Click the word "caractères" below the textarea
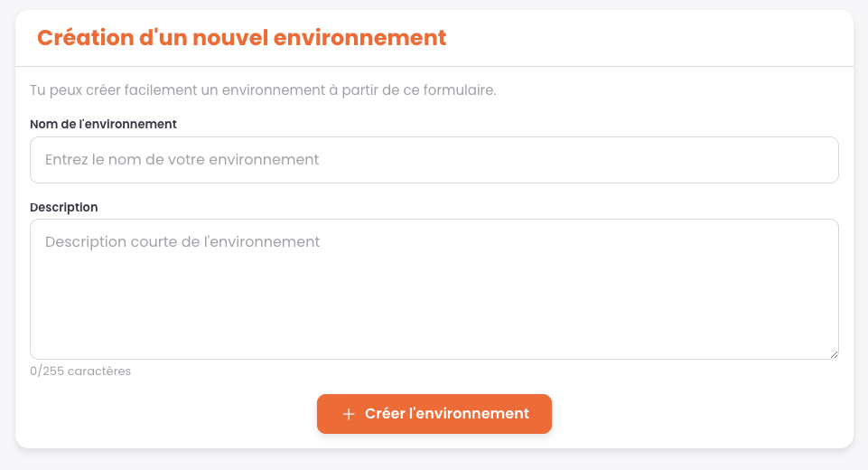The height and width of the screenshot is (470, 868). click(99, 371)
